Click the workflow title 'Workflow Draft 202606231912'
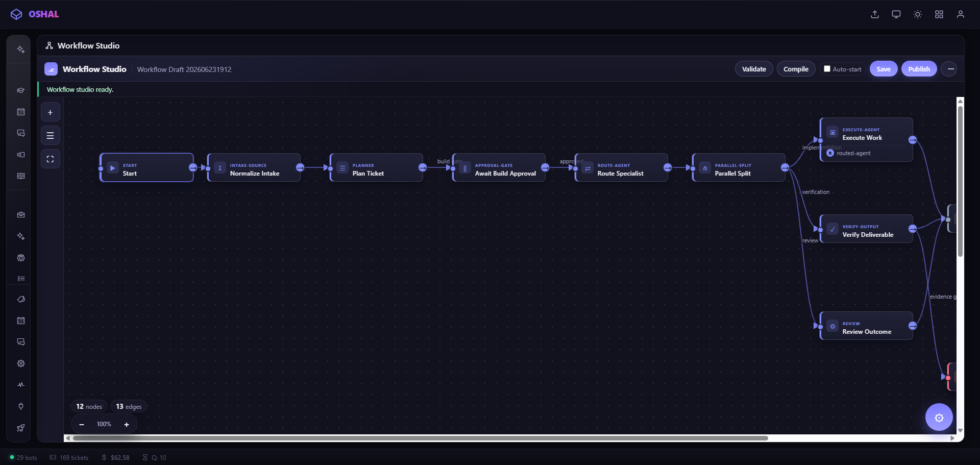Screen dimensions: 980x465 pos(184,69)
